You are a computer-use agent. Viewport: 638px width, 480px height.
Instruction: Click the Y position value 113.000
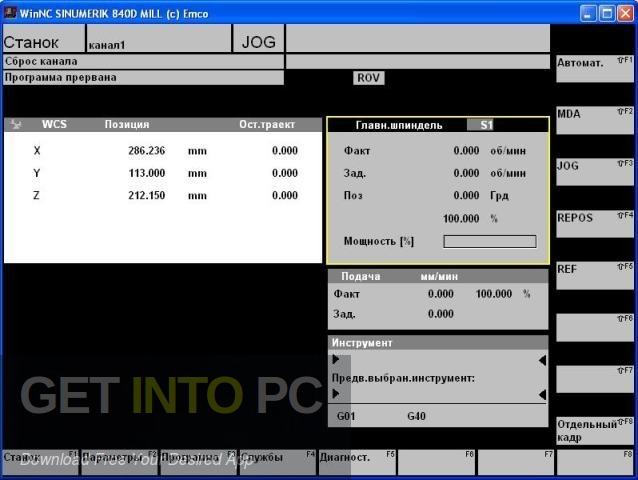click(146, 173)
